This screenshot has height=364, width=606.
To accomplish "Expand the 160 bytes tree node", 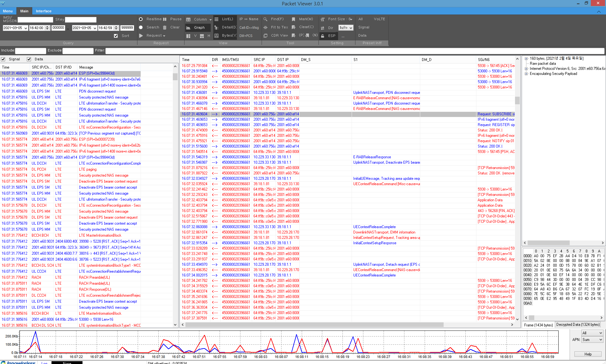I will click(x=526, y=58).
